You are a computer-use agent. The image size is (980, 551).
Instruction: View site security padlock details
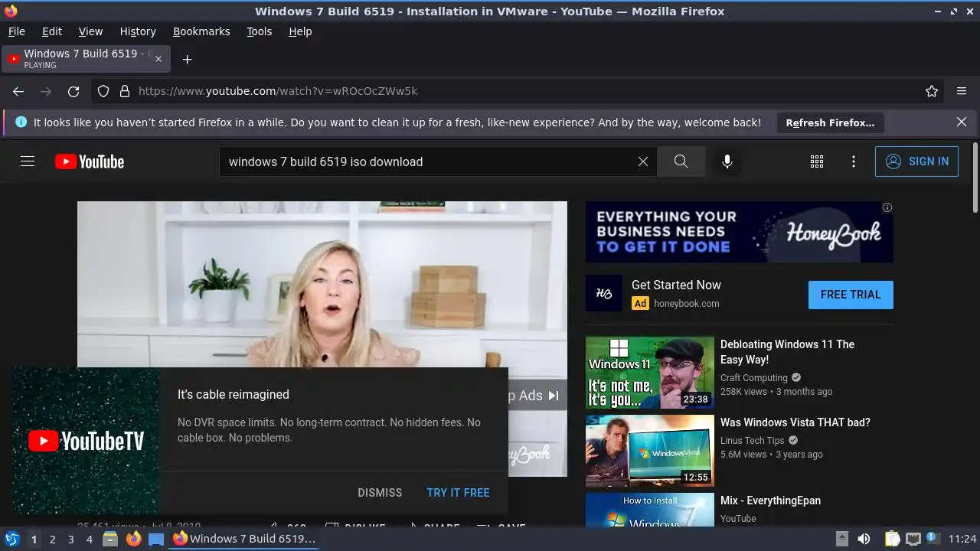point(125,91)
